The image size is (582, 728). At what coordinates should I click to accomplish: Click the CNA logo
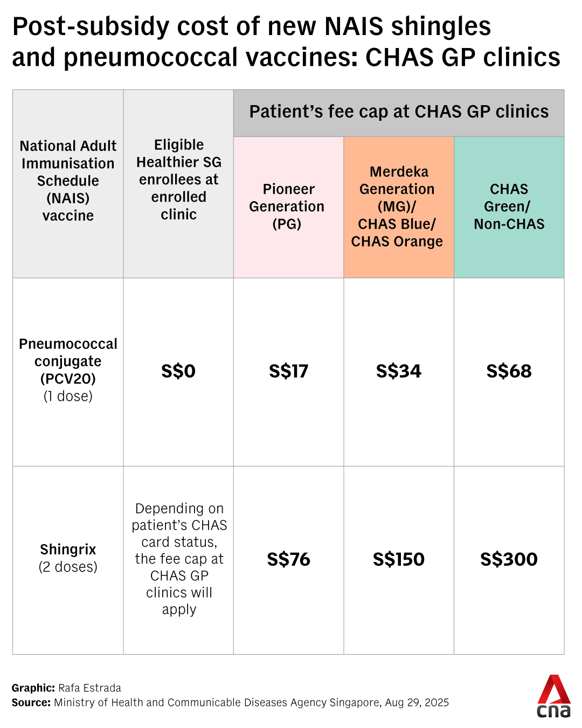click(x=554, y=696)
